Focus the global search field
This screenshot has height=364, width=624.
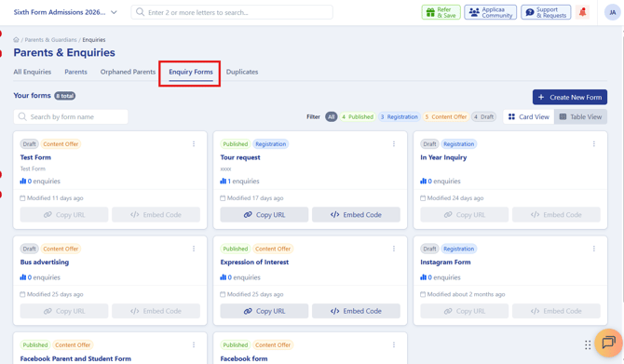tap(232, 12)
